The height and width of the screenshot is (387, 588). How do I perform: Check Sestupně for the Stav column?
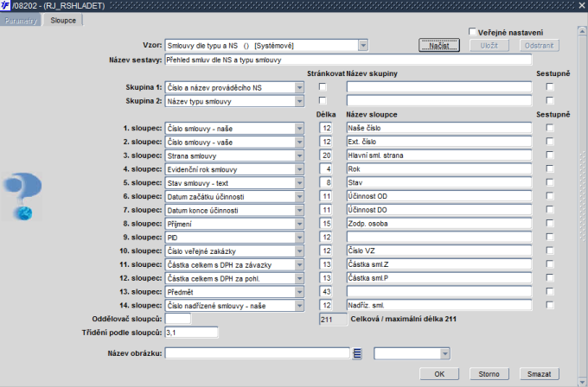point(550,182)
